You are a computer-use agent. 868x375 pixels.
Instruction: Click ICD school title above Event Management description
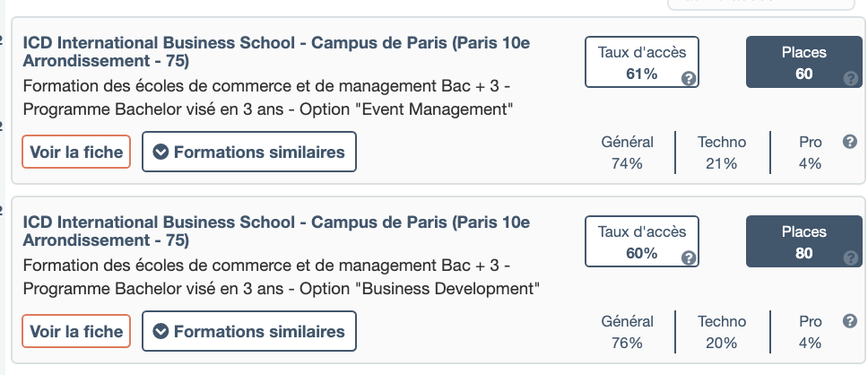(276, 52)
